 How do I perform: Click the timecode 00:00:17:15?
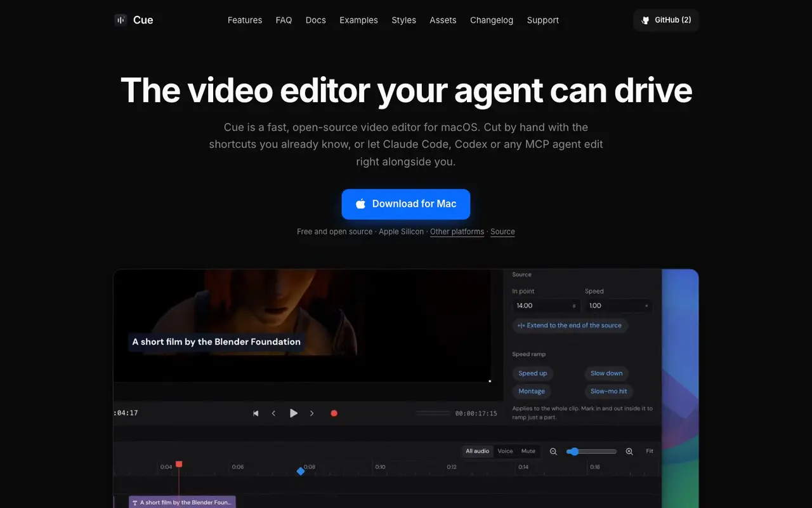point(476,413)
